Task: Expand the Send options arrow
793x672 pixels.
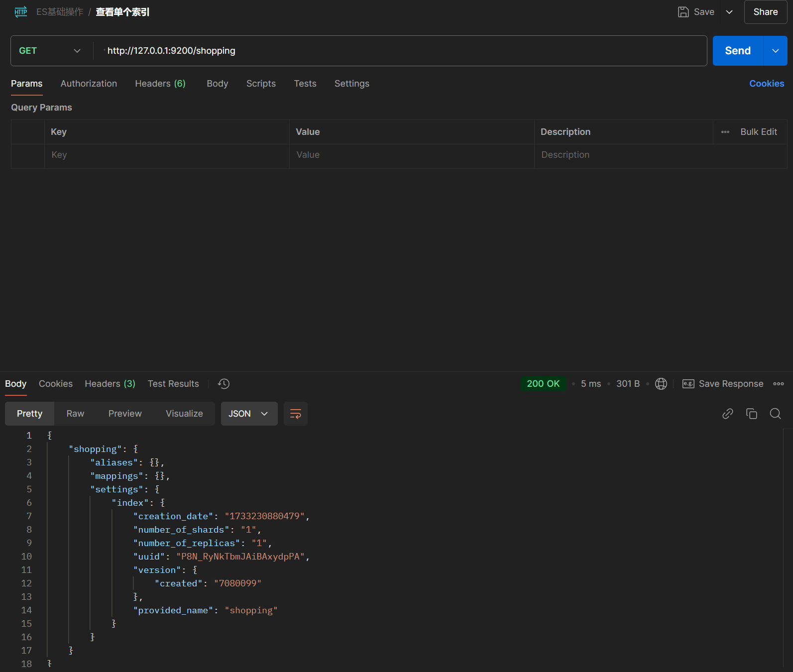Action: click(776, 51)
